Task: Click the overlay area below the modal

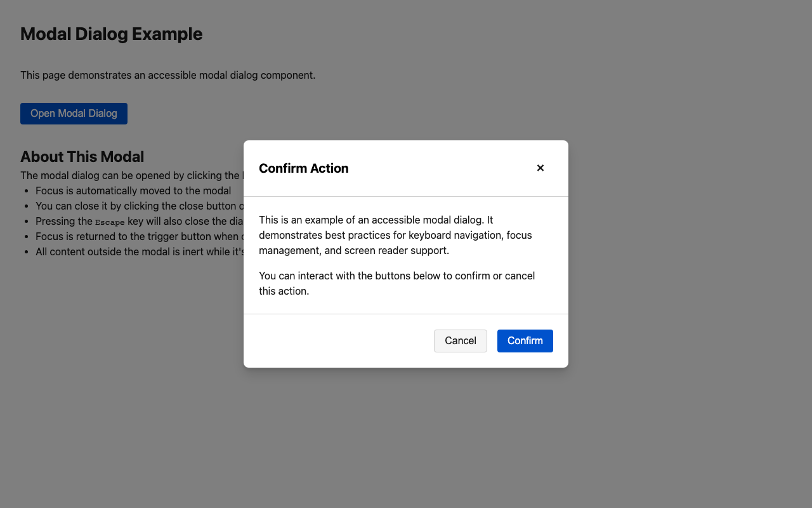Action: click(406, 438)
